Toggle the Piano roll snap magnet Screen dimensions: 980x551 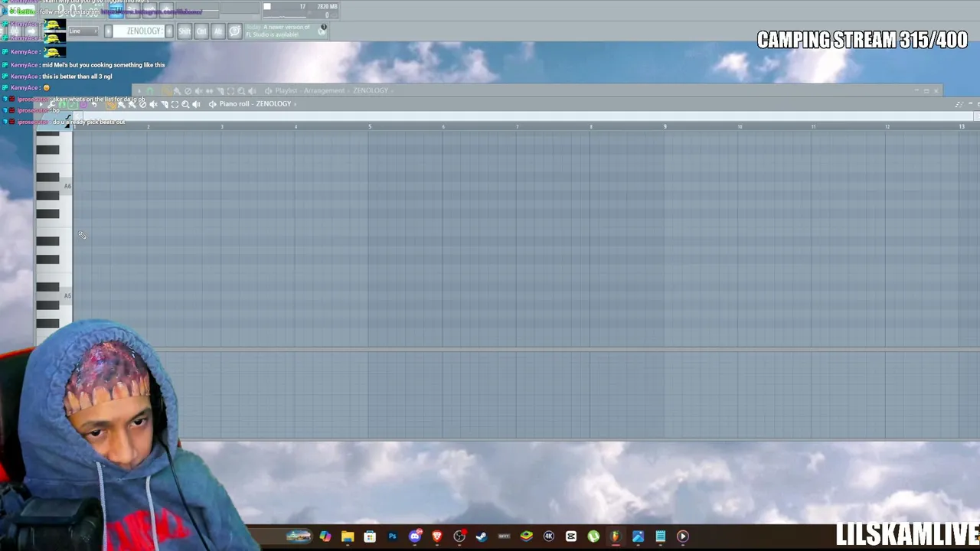(x=61, y=104)
